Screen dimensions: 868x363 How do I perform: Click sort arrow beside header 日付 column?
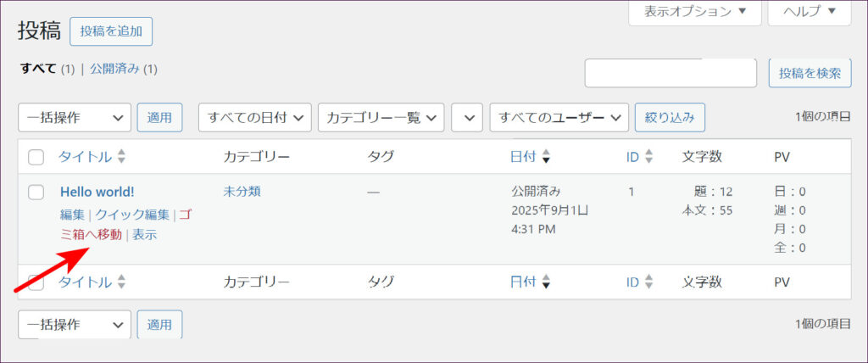[546, 157]
